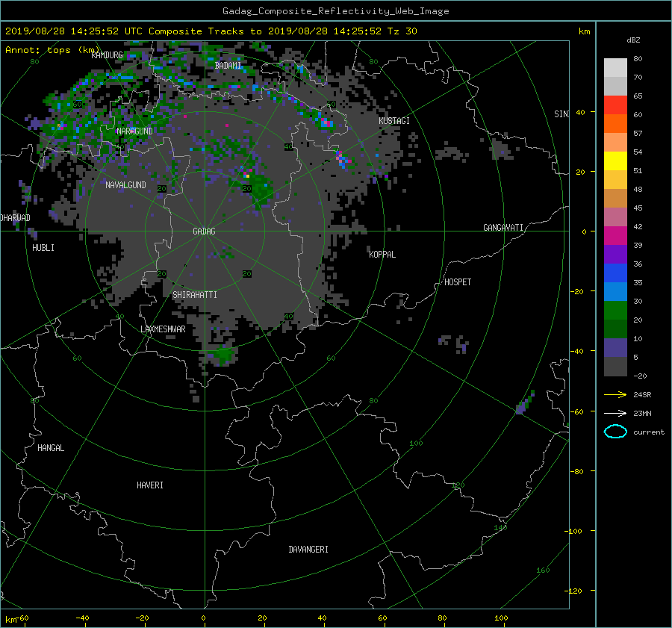Click the -40 value on bottom axis

[82, 618]
